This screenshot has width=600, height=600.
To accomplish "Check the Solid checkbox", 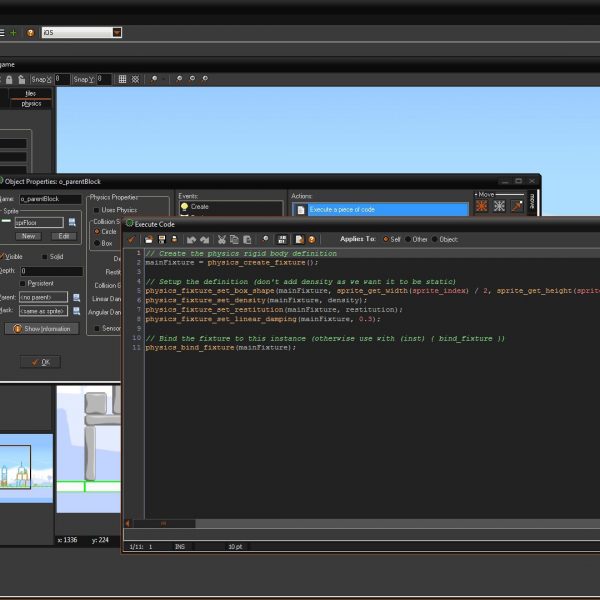I will 44,257.
